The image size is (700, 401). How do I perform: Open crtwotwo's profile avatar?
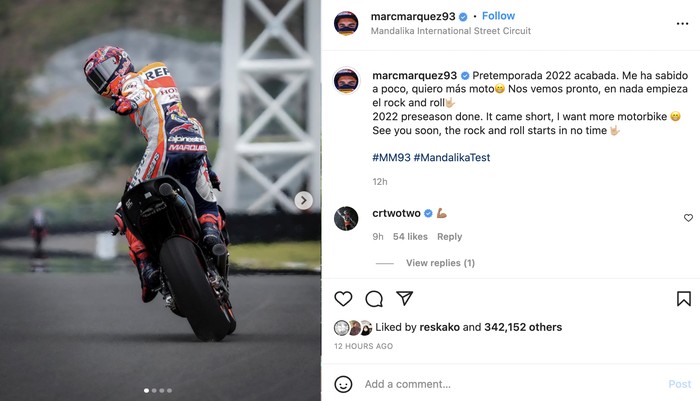(x=346, y=218)
